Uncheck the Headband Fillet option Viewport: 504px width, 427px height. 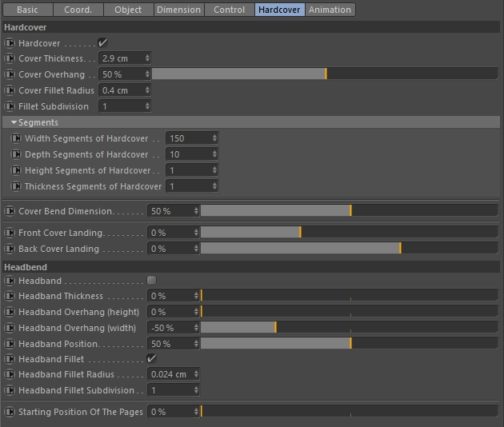(x=151, y=359)
